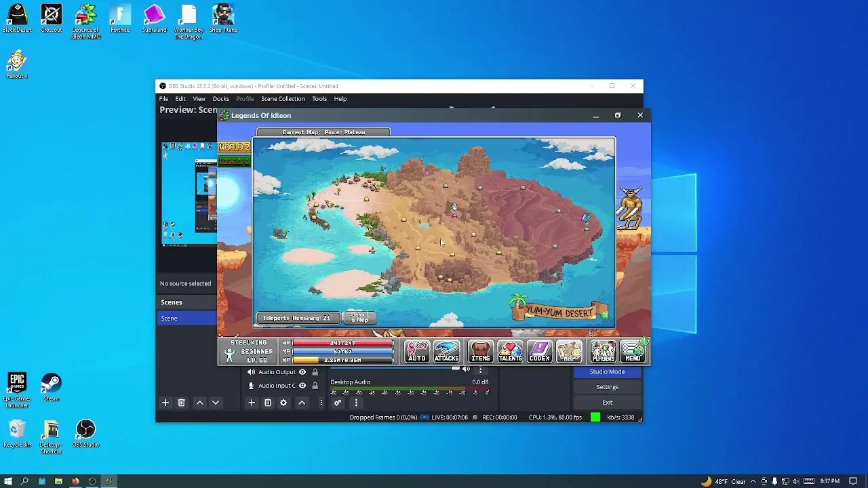The width and height of the screenshot is (868, 488).
Task: Select the Scene entry in Scenes list
Action: 187,319
